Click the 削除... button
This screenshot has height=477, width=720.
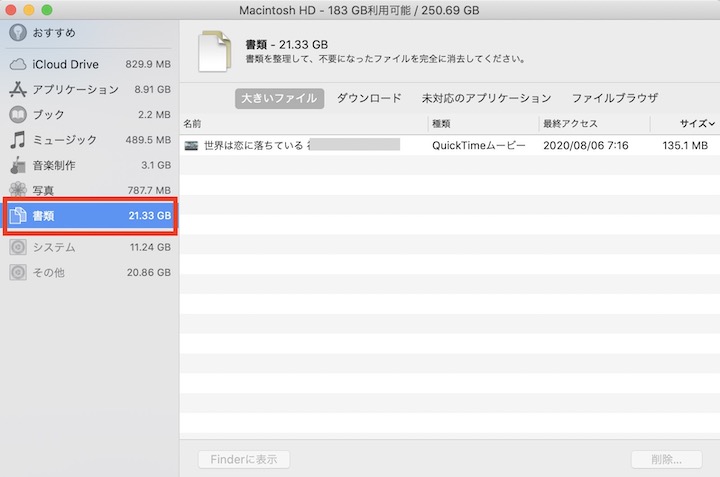tap(666, 459)
